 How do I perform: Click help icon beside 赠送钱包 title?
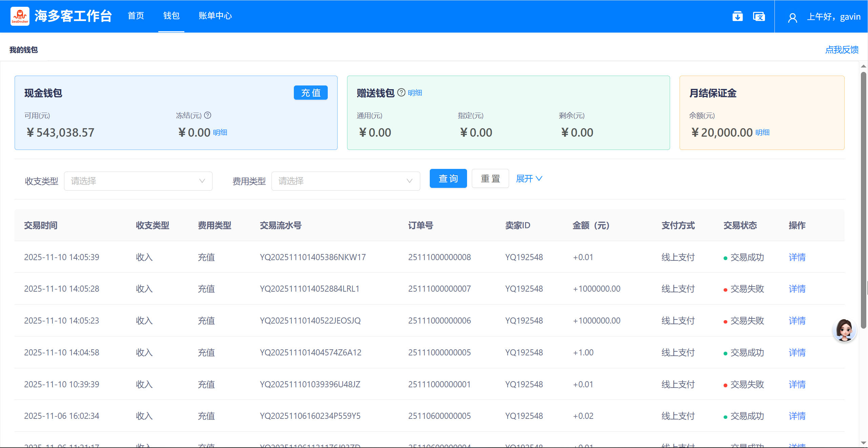click(401, 93)
